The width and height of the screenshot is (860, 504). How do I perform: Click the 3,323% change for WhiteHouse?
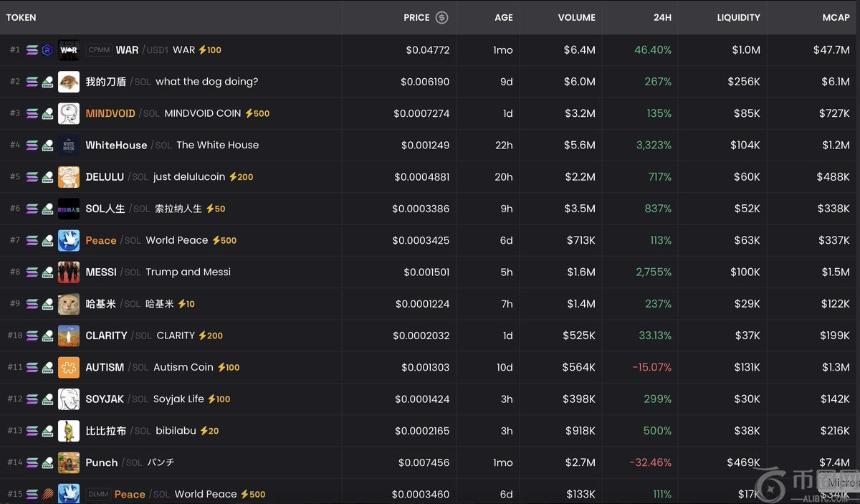click(654, 145)
